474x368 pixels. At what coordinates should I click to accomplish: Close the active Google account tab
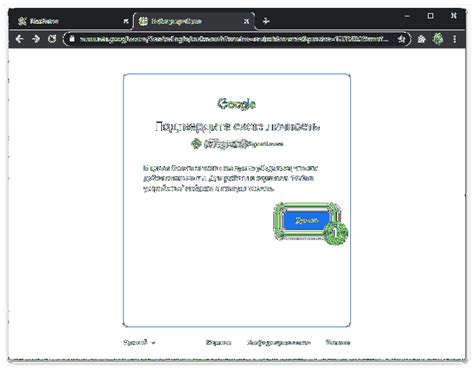(246, 21)
